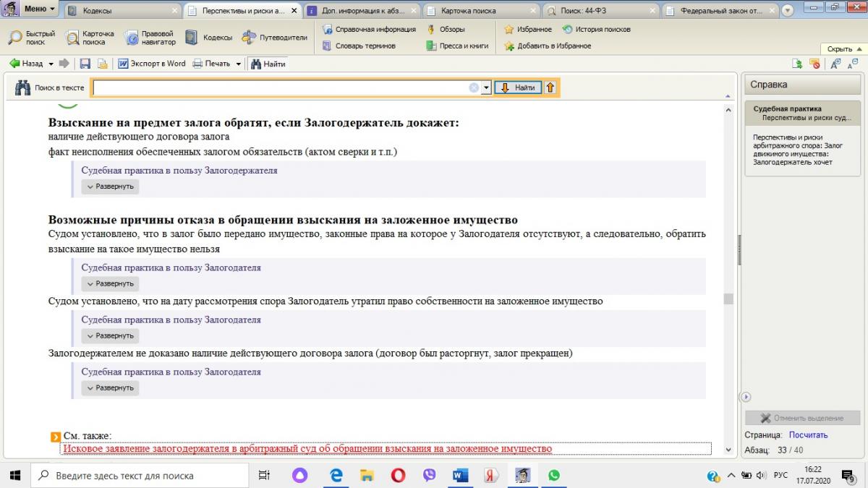Click the save floppy disk icon
Viewport: 868px width, 488px height.
pyautogui.click(x=85, y=64)
